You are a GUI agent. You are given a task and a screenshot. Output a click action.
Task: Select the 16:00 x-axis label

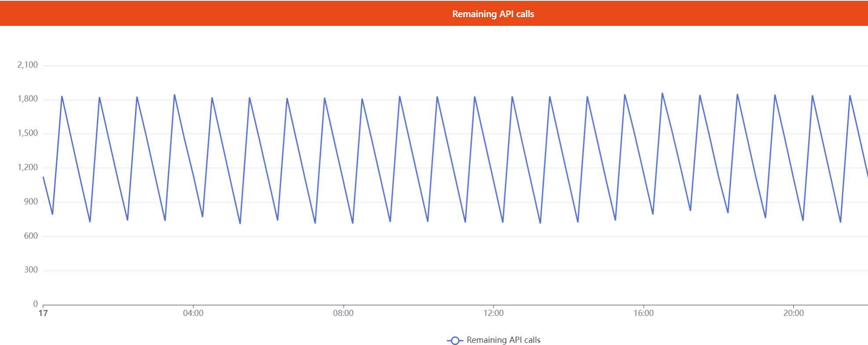[x=643, y=313]
